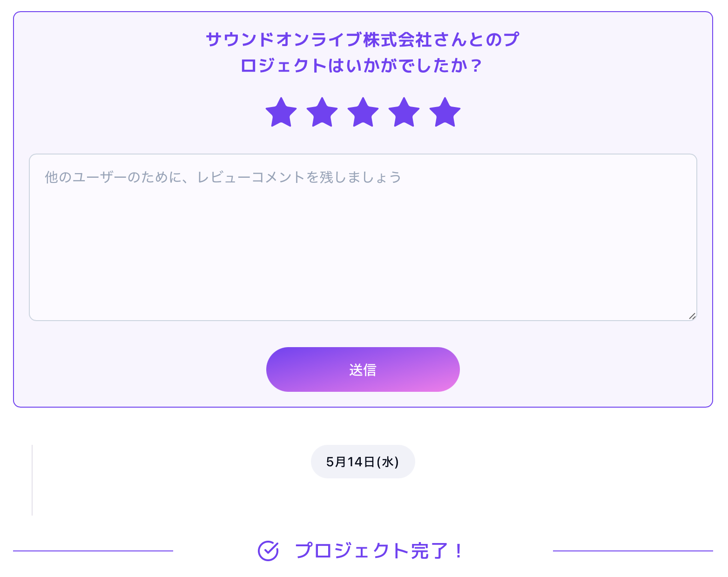Click the divider line left of プロジェクト完了
This screenshot has height=577, width=728.
coord(93,551)
